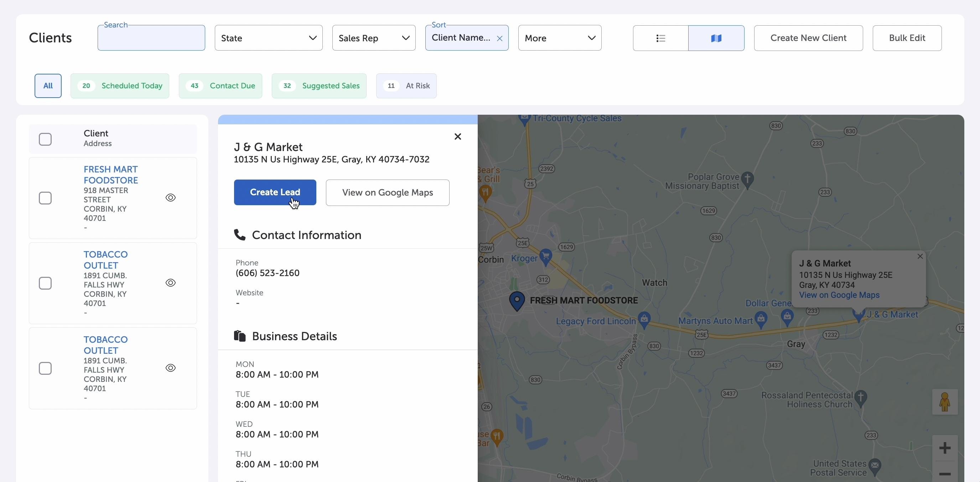
Task: Switch to list view icon
Action: coord(660,38)
